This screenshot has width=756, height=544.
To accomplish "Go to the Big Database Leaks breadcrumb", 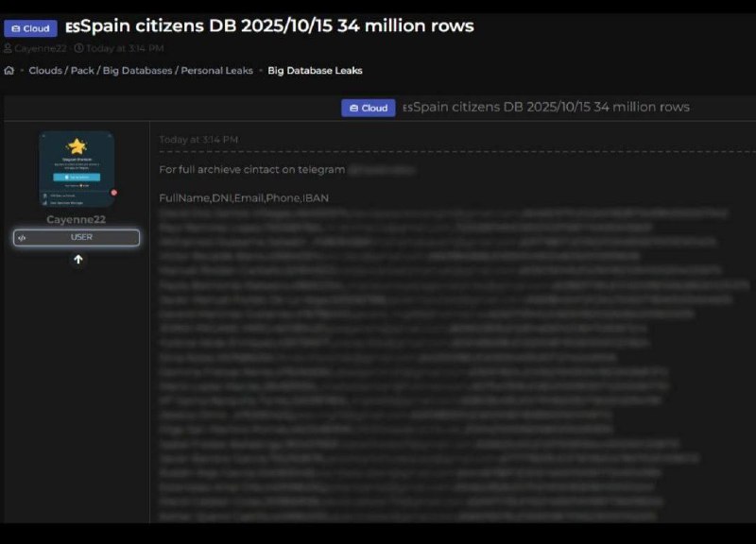I will tap(315, 71).
